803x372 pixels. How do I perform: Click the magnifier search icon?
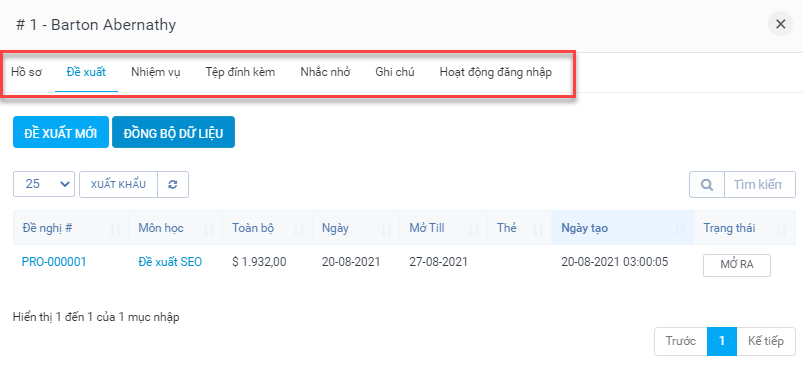[707, 184]
